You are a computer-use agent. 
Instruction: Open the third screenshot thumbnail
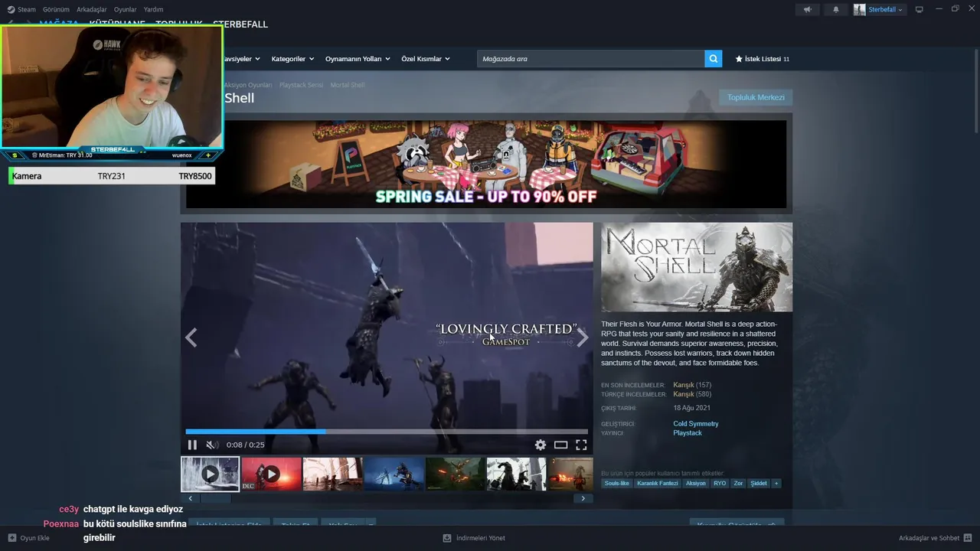coord(332,474)
